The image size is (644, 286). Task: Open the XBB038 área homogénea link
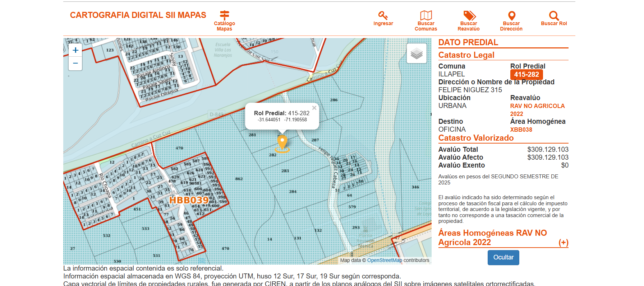click(x=521, y=130)
